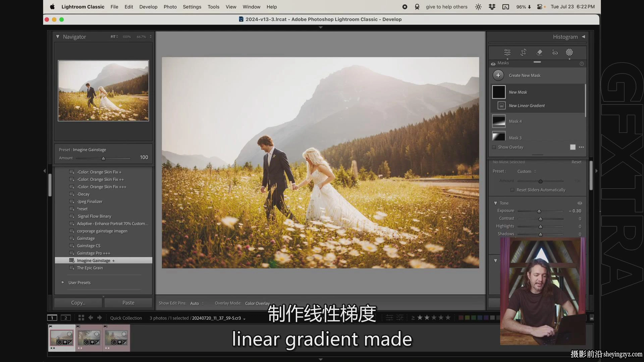
Task: Select the first filmstrip thumbnail
Action: (x=62, y=338)
